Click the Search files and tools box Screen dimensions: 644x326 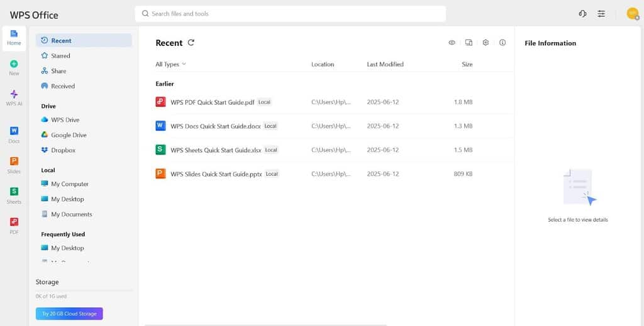[x=291, y=14]
